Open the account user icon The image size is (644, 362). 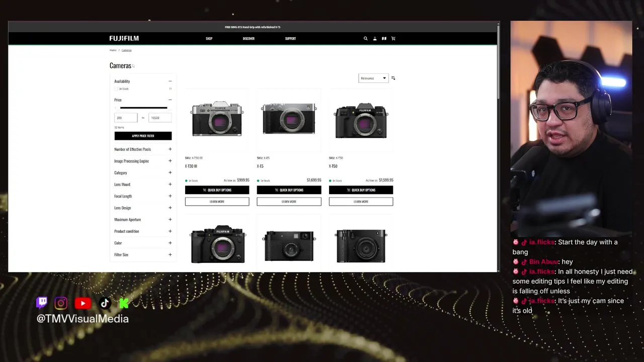pos(375,38)
